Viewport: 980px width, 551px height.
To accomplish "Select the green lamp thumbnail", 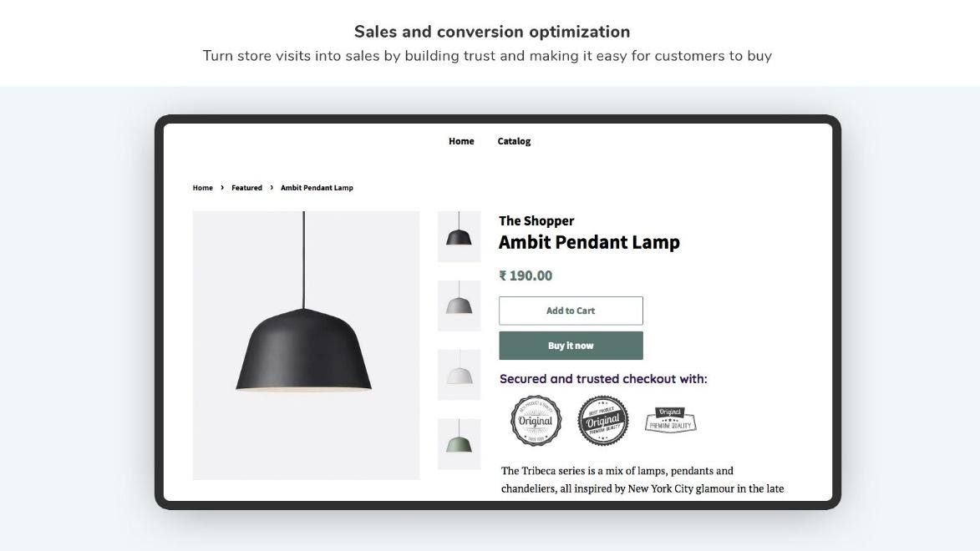I will tap(460, 444).
